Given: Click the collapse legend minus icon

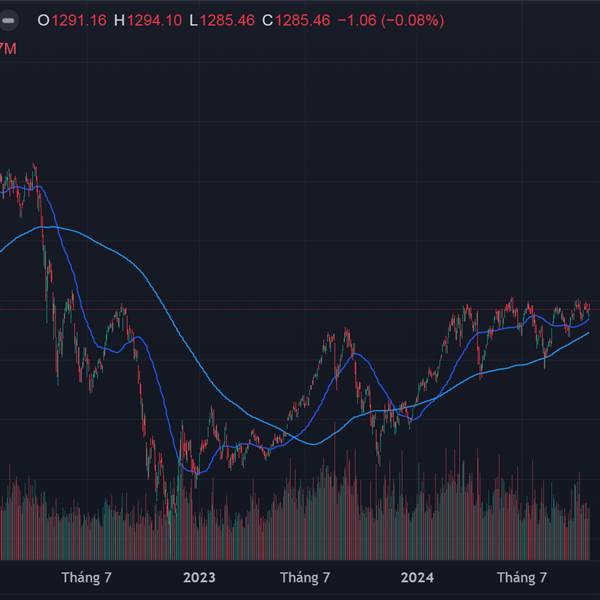Looking at the screenshot, I should tap(8, 20).
